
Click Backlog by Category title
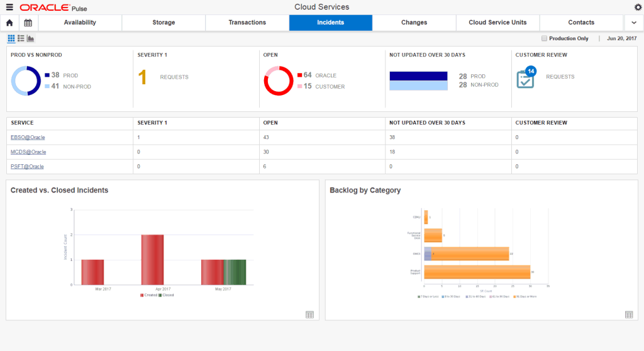point(365,191)
